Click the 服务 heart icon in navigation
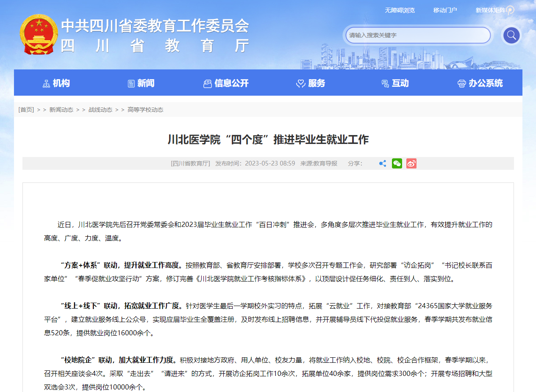536x392 pixels. click(x=300, y=83)
